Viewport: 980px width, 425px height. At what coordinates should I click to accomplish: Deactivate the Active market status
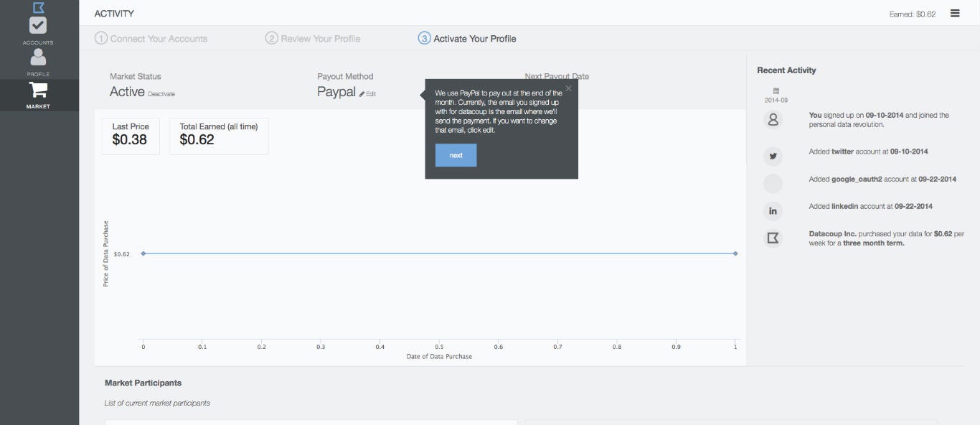pos(161,94)
